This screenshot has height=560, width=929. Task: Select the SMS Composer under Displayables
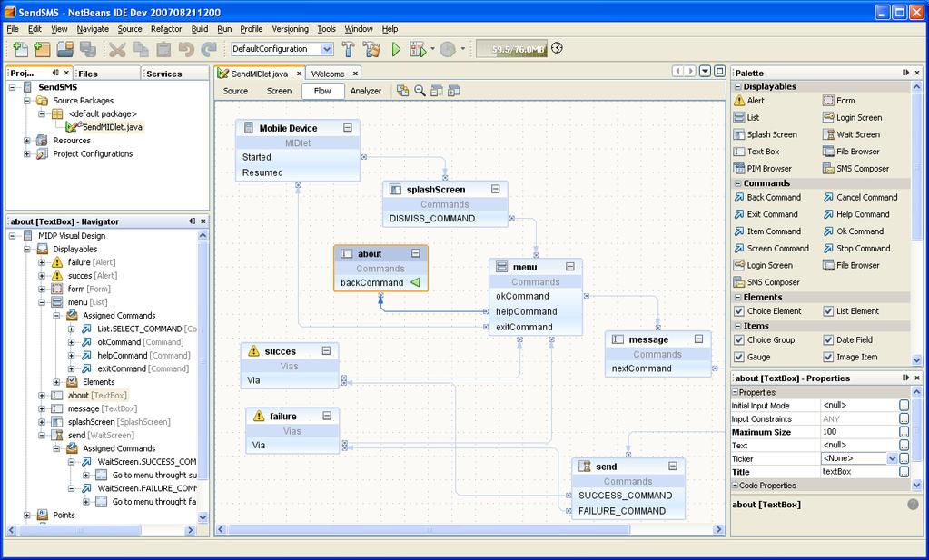coord(856,169)
